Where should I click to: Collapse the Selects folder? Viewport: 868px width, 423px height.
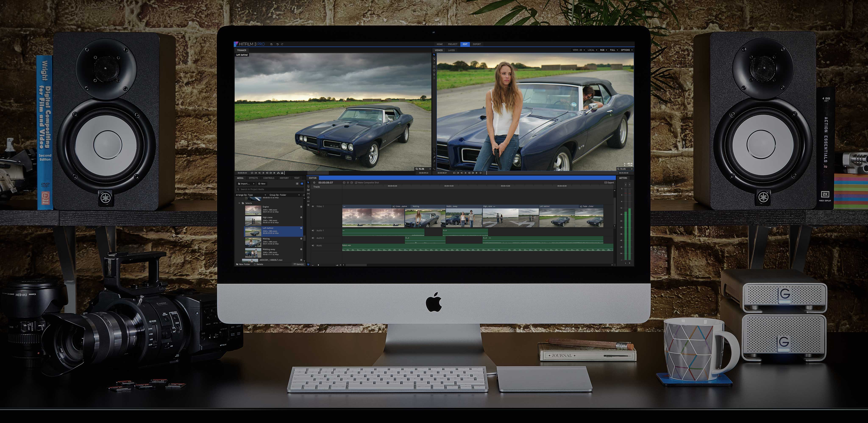coord(239,203)
